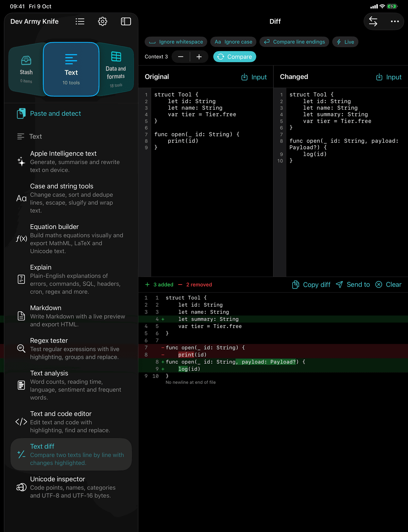Click inside the Original text editor
Screen dimensions: 408x532
pyautogui.click(x=211, y=182)
